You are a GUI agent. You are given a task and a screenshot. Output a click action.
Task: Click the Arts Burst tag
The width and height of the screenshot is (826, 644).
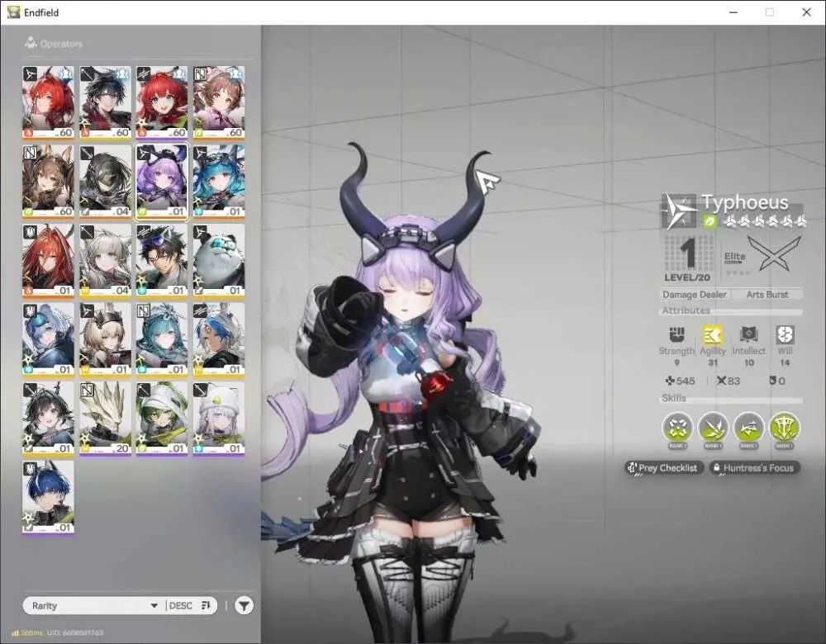pyautogui.click(x=767, y=295)
